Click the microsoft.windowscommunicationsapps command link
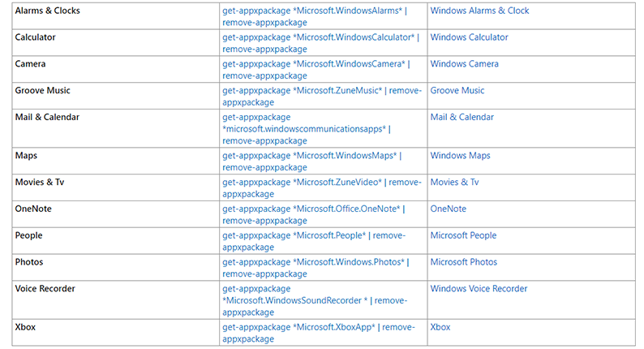 (307, 129)
